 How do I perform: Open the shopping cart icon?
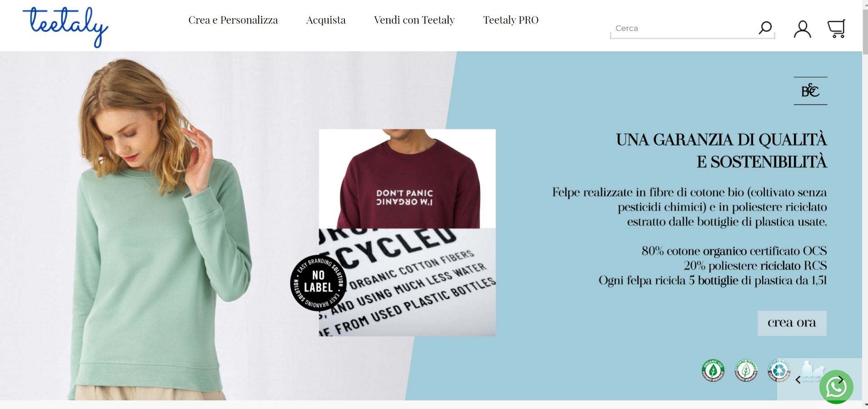click(x=836, y=29)
